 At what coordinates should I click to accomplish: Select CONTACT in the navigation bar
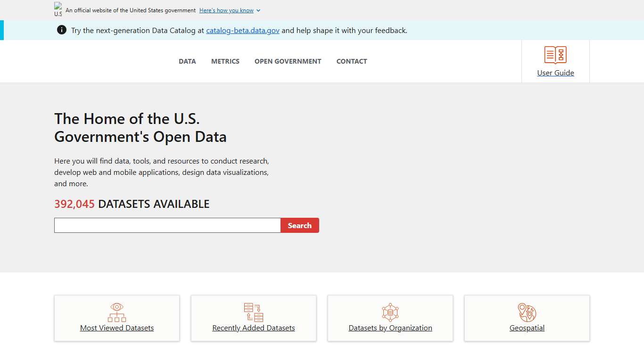point(352,61)
